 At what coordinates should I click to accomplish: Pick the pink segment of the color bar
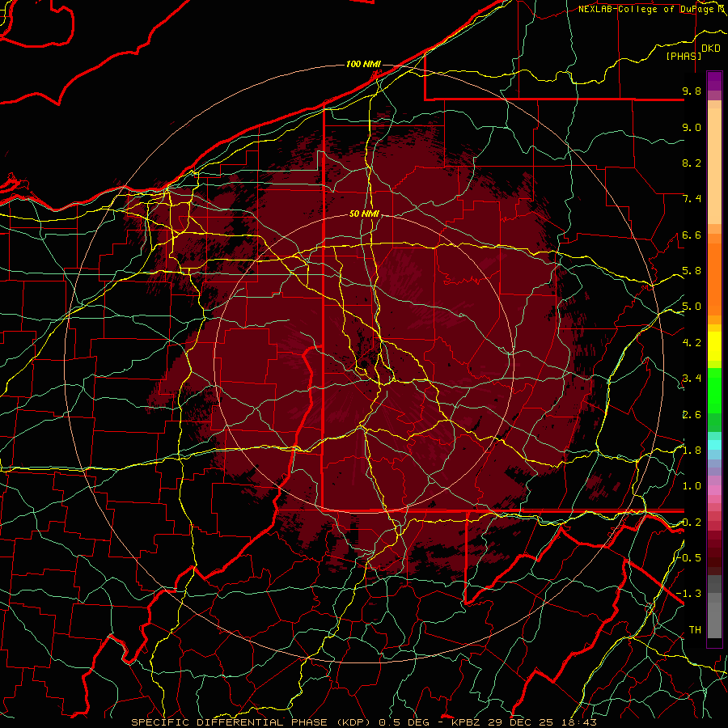(x=714, y=490)
